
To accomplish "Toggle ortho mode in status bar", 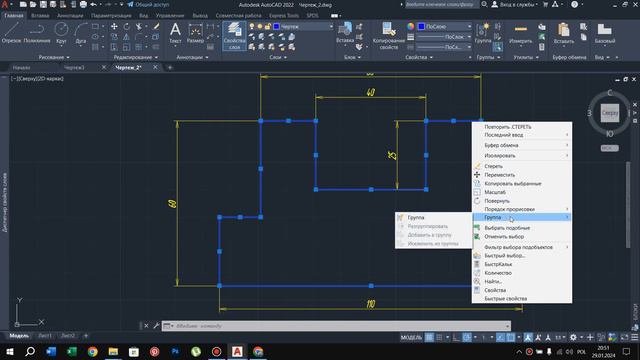I will click(456, 337).
